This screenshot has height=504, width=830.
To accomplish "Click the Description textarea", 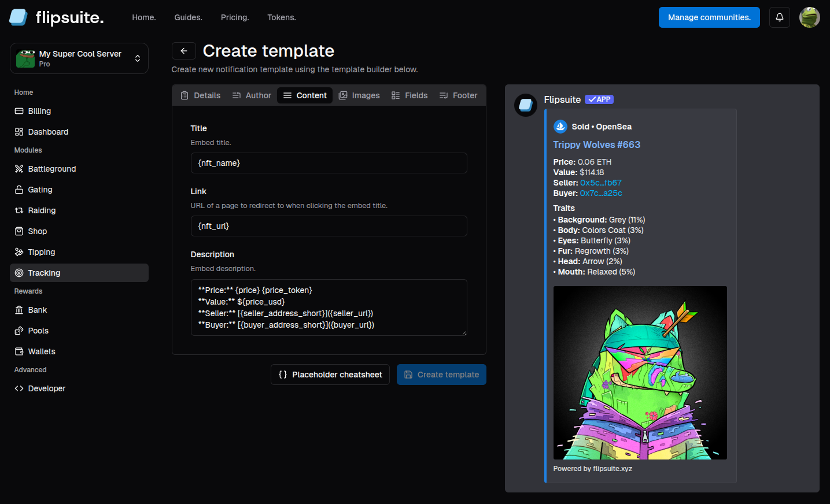I will 329,307.
